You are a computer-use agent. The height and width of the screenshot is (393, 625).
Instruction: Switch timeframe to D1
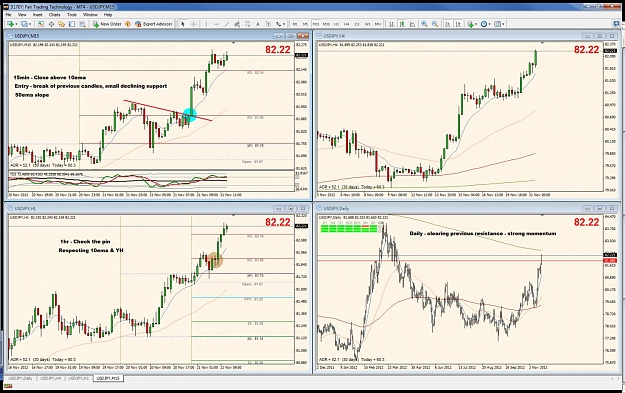tap(357, 24)
